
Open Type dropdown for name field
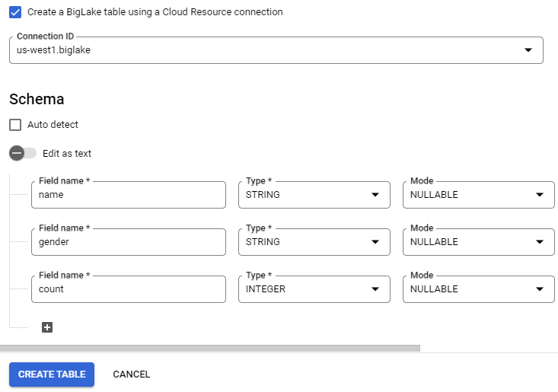[x=314, y=195]
